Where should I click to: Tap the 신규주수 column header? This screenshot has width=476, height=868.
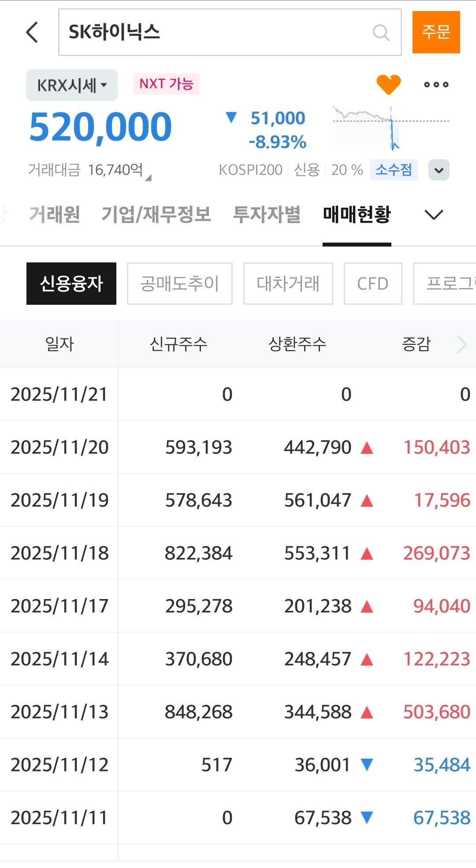pos(178,344)
